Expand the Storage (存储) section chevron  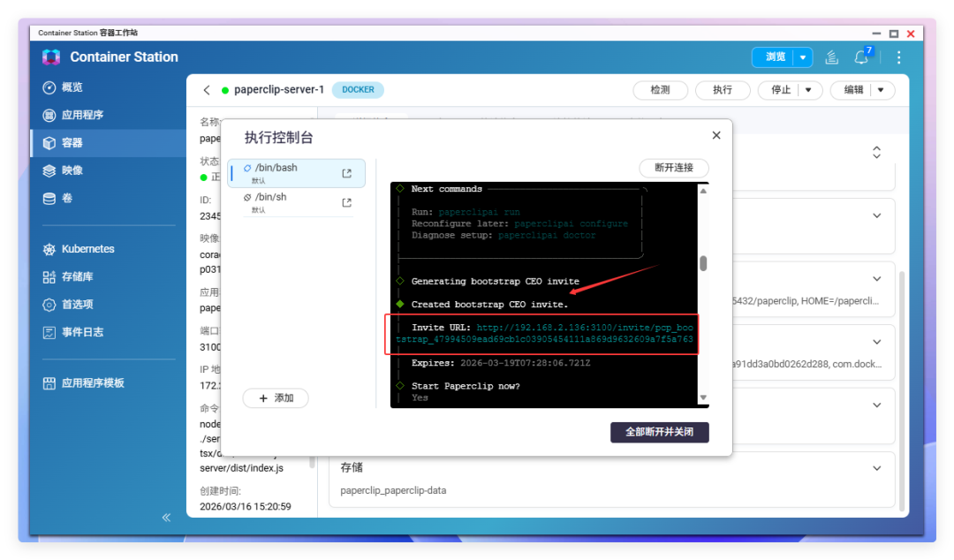(x=877, y=469)
